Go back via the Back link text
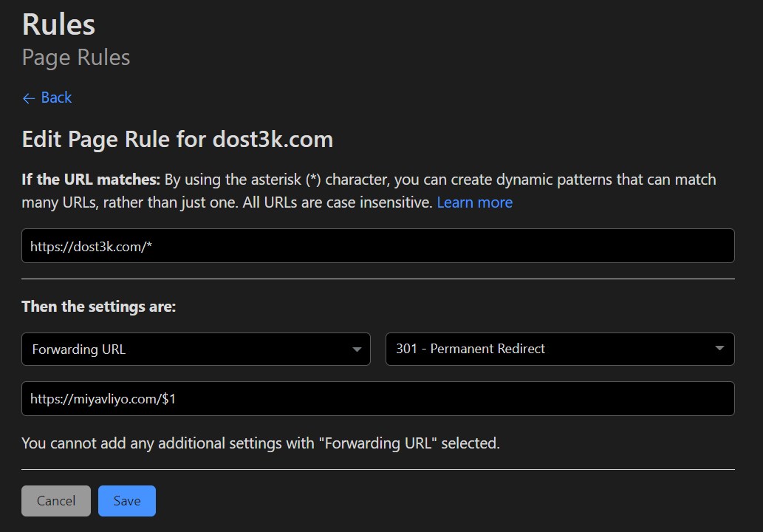The height and width of the screenshot is (532, 763). click(x=56, y=98)
